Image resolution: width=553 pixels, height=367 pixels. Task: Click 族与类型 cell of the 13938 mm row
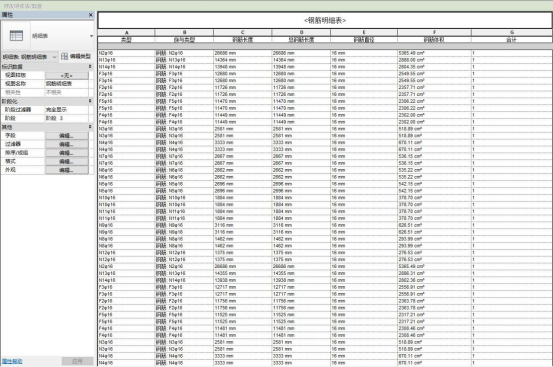pyautogui.click(x=184, y=280)
